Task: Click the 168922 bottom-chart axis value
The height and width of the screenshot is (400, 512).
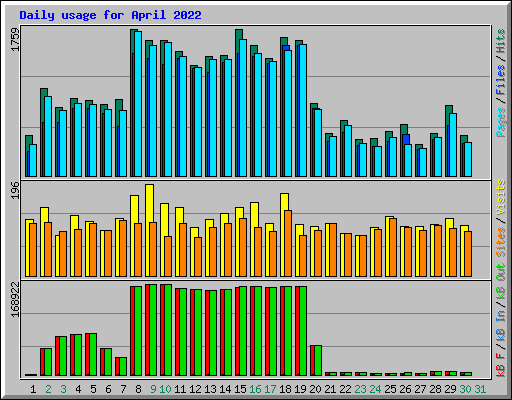Action: point(15,299)
